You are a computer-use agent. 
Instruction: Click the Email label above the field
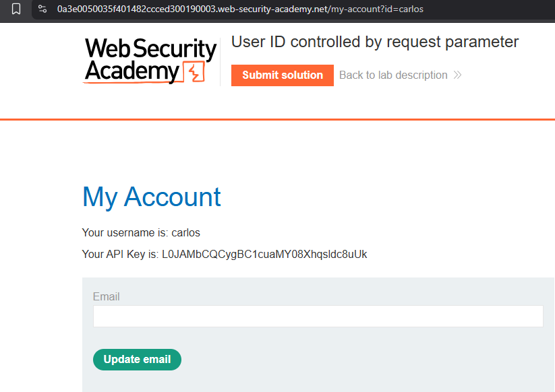click(x=106, y=296)
